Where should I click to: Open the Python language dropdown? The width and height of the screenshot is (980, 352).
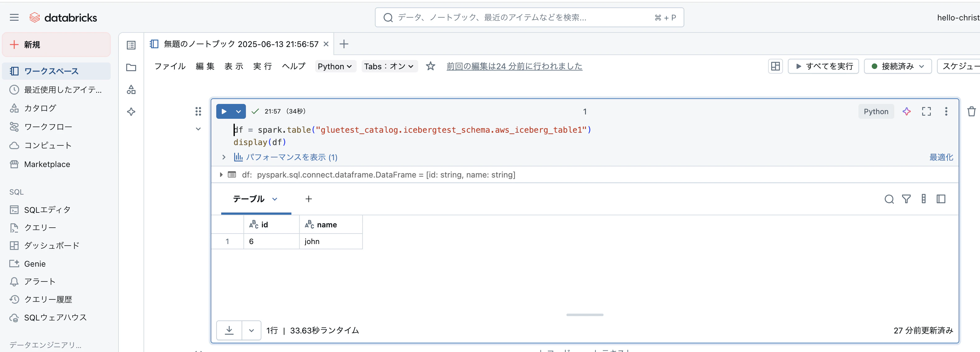click(x=335, y=67)
